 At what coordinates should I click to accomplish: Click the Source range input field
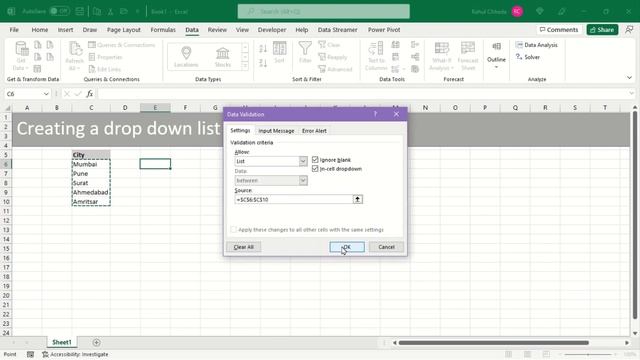(x=294, y=199)
